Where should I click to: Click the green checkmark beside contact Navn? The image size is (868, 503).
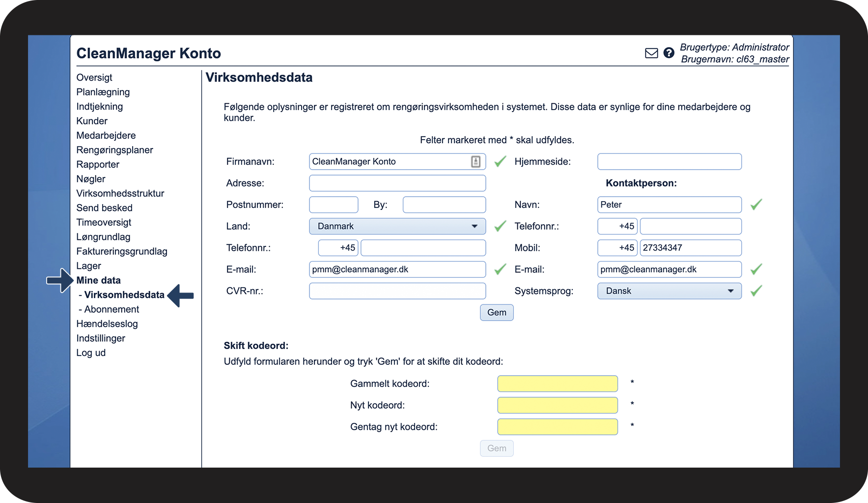(x=756, y=205)
